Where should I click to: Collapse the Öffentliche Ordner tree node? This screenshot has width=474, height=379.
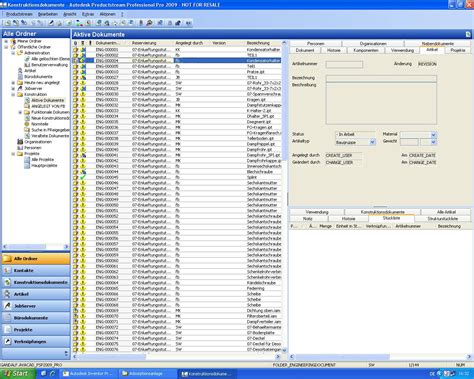[x=6, y=47]
